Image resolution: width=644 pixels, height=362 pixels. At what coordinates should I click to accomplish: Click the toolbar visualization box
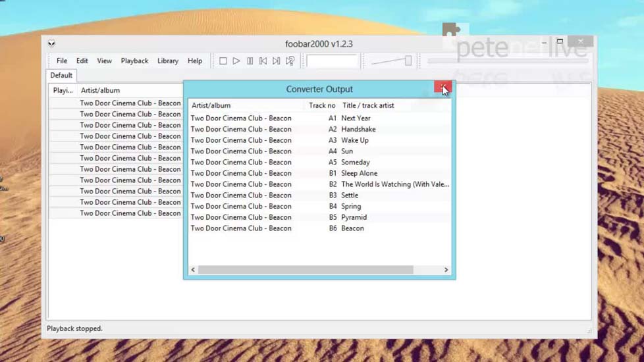click(x=331, y=61)
